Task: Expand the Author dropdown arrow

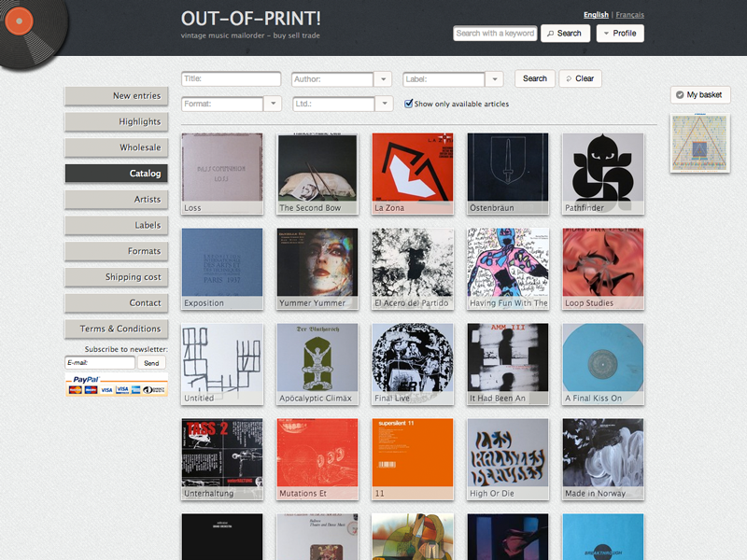Action: pos(383,79)
